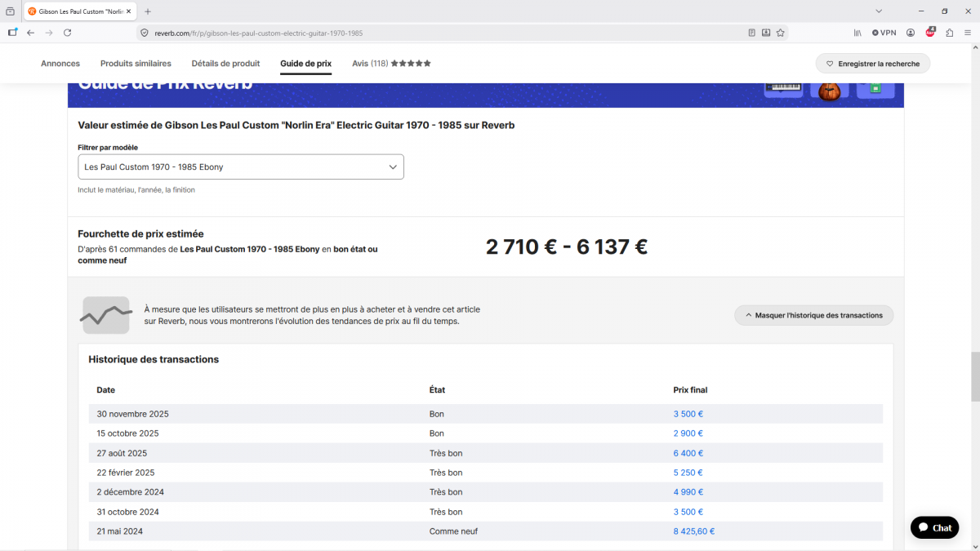Viewport: 980px width, 551px height.
Task: Click Enregistrer la recherche button
Action: click(873, 64)
